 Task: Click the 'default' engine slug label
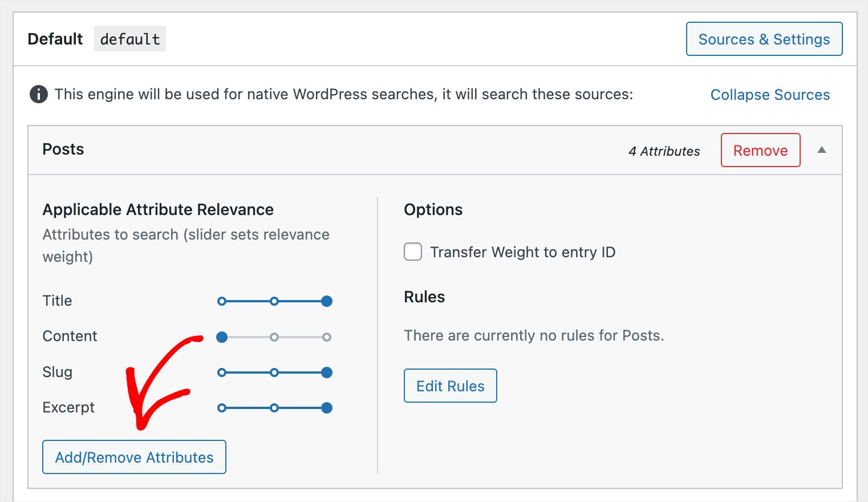pyautogui.click(x=130, y=39)
